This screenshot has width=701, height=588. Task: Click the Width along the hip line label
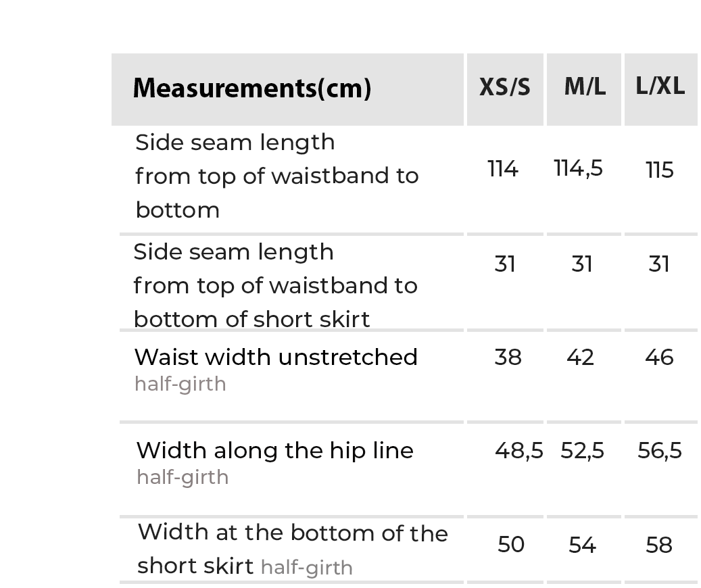pos(274,450)
